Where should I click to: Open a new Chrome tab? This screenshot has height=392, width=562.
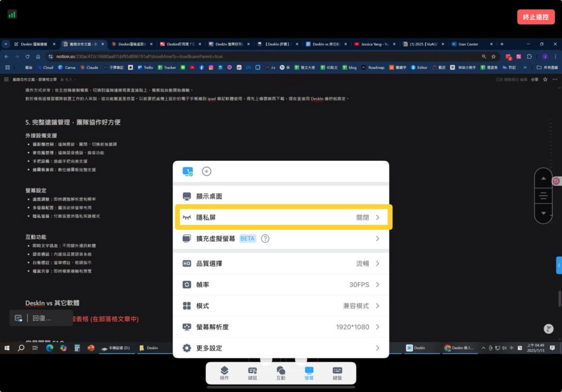click(502, 44)
